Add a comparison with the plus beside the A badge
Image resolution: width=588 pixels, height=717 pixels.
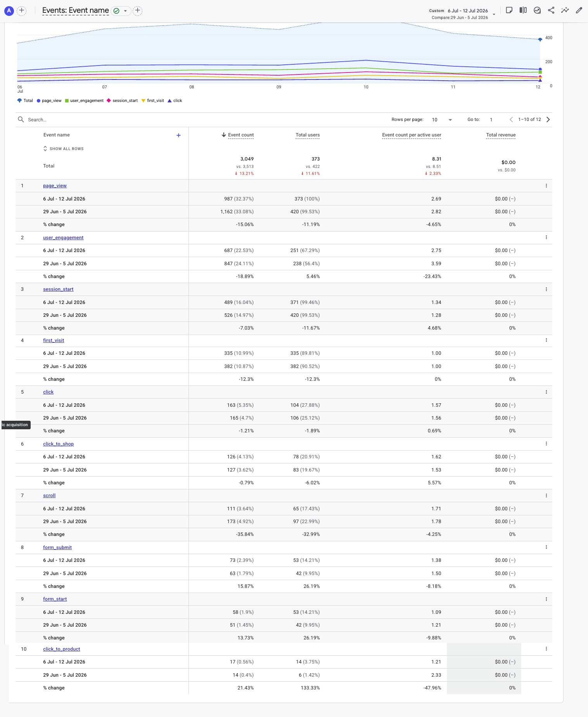(x=22, y=11)
